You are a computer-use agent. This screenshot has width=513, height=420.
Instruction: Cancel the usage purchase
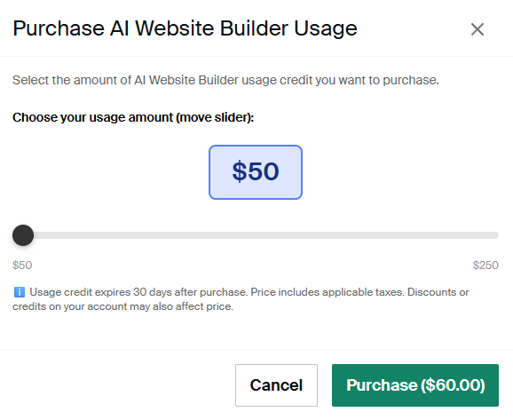pyautogui.click(x=276, y=385)
